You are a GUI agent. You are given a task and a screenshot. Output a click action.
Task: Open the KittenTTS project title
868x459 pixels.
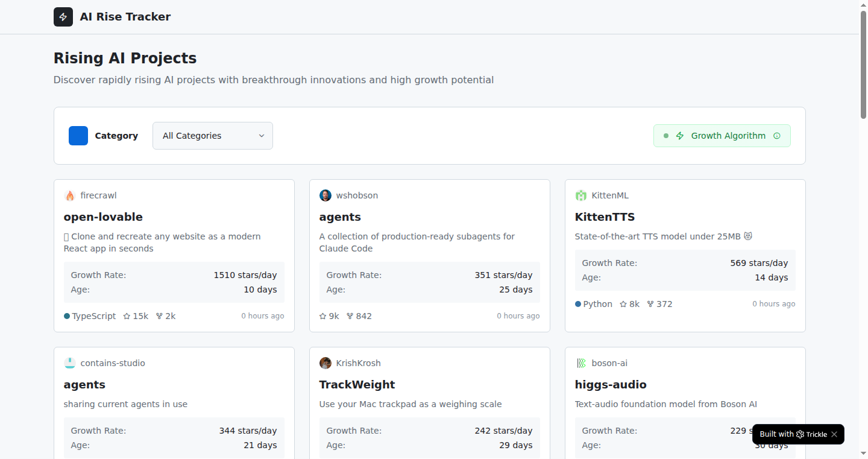[x=605, y=217]
